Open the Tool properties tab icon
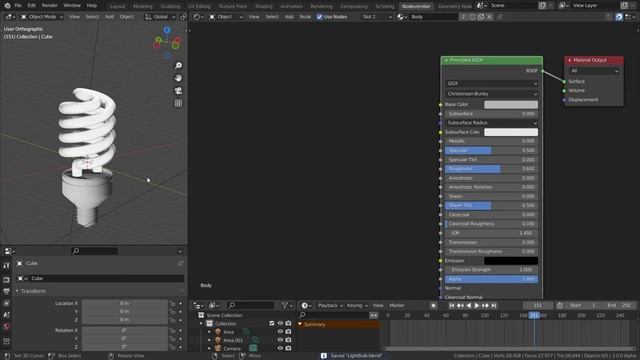 tap(6, 265)
